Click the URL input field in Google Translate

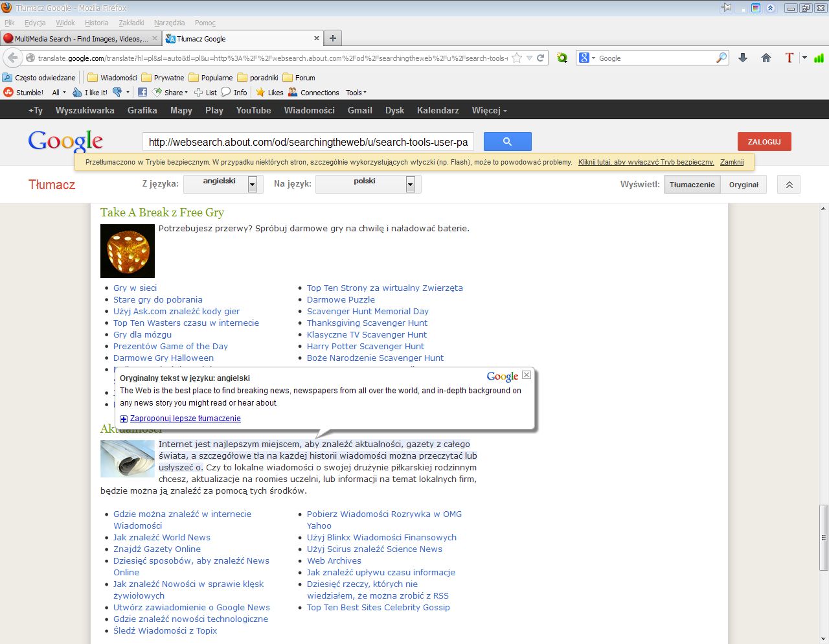308,142
